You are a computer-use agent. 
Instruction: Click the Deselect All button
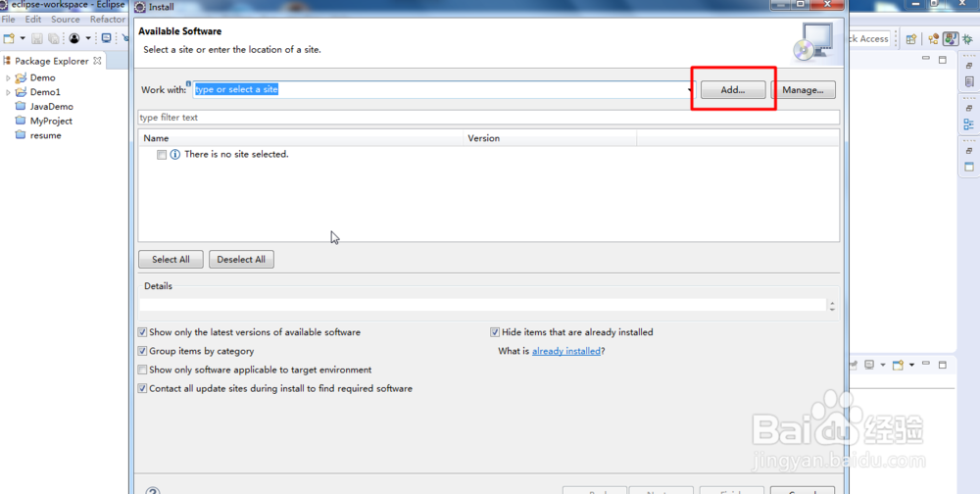(241, 260)
